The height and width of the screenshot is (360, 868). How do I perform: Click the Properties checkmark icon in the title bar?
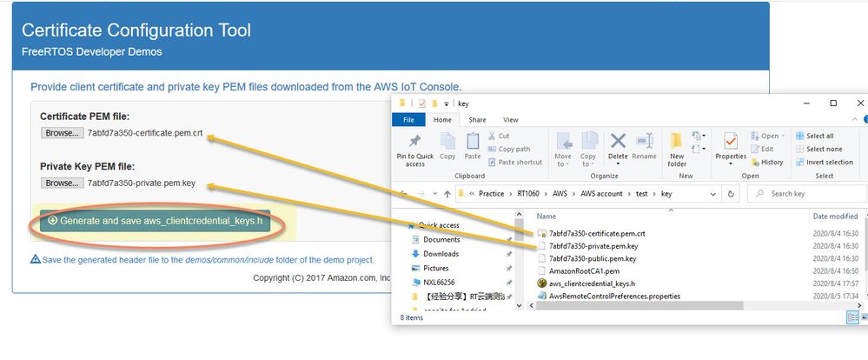[421, 103]
